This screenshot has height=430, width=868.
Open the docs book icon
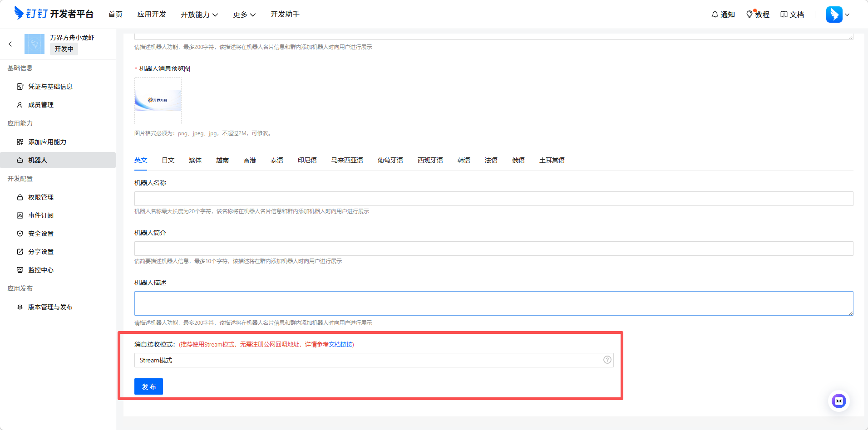[x=784, y=15]
